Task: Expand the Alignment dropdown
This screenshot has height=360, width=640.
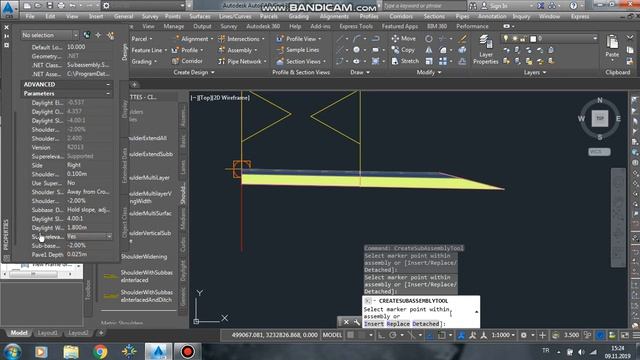Action: pyautogui.click(x=212, y=39)
